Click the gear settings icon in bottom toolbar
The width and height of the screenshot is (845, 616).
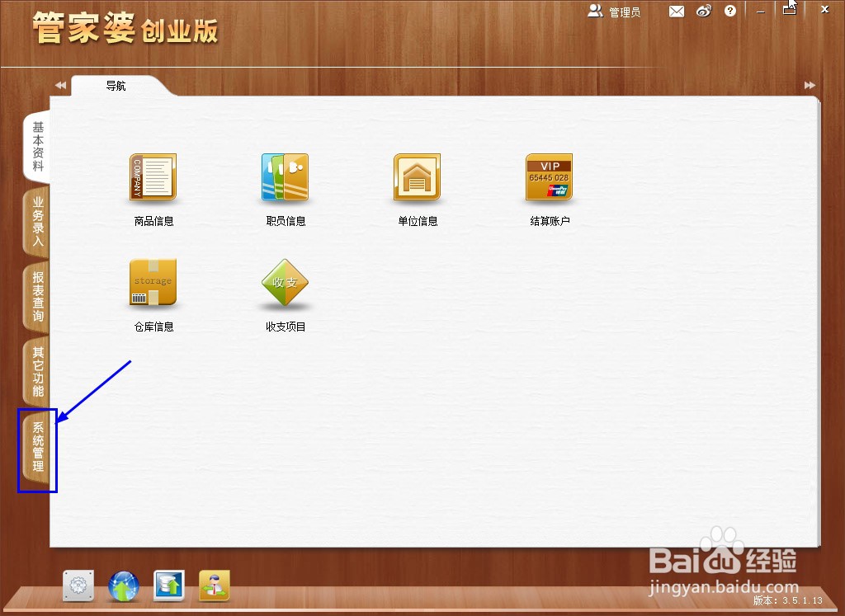(78, 585)
